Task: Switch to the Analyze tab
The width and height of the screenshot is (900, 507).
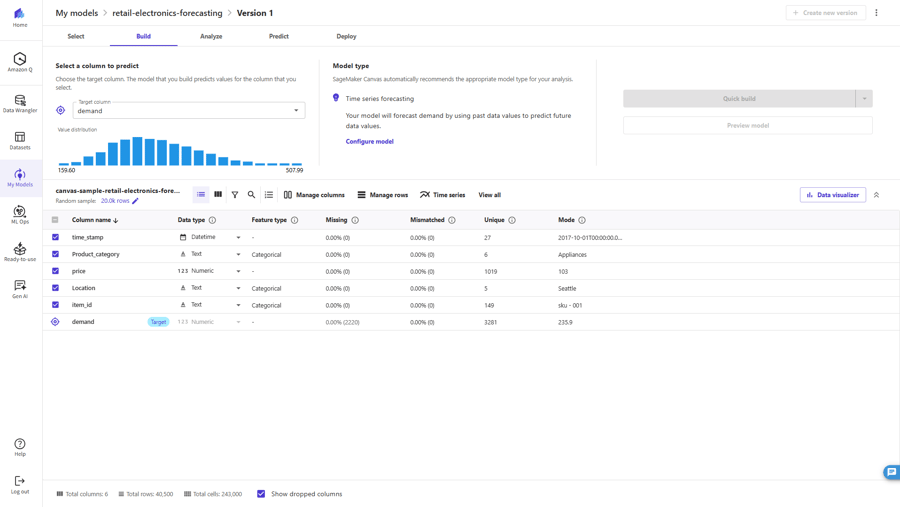Action: coord(211,36)
